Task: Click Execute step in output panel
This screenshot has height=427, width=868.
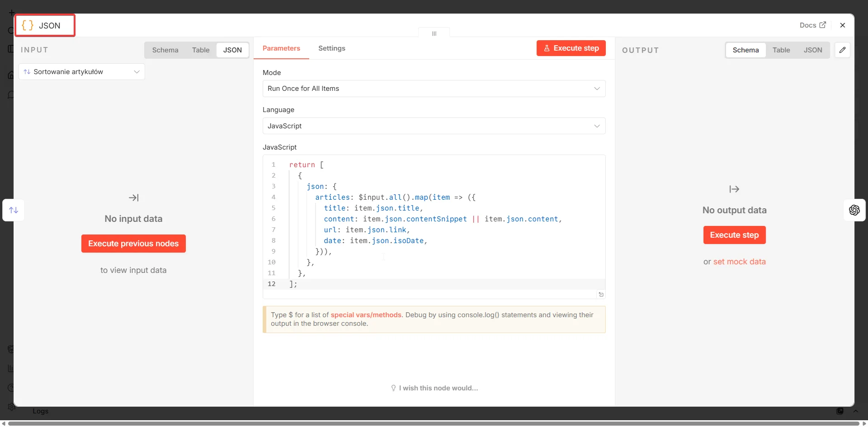Action: click(734, 235)
